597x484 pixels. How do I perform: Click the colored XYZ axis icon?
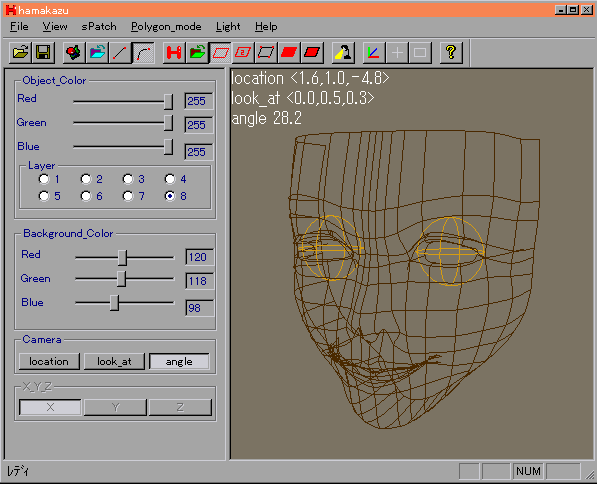click(x=374, y=52)
